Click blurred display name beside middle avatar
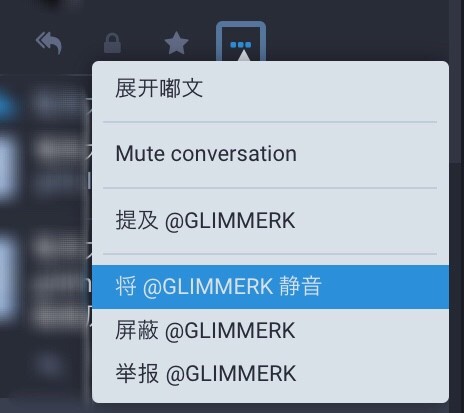 coord(55,150)
